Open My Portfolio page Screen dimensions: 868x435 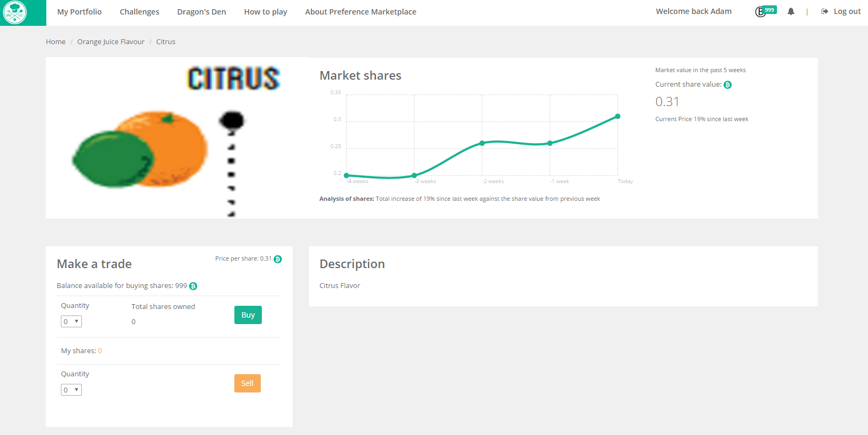(79, 12)
